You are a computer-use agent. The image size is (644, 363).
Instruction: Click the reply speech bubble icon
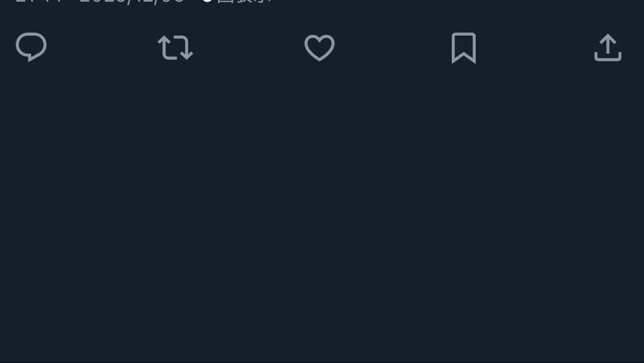click(31, 47)
